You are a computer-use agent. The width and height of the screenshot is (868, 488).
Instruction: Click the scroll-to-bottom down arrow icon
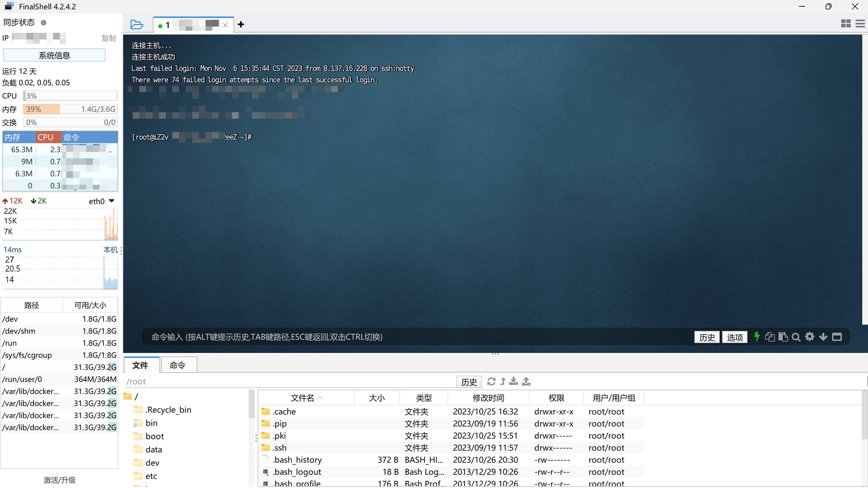pyautogui.click(x=823, y=337)
